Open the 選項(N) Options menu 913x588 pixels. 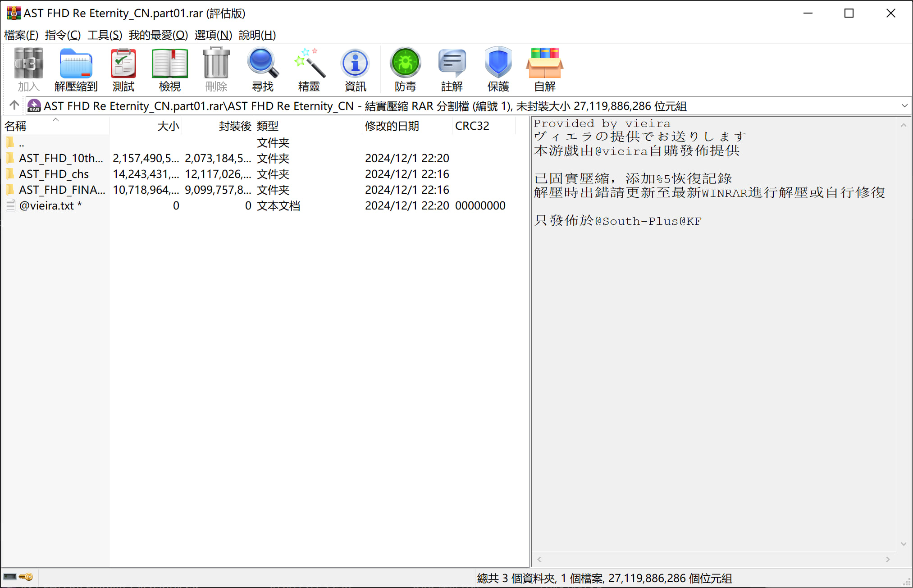click(x=213, y=35)
